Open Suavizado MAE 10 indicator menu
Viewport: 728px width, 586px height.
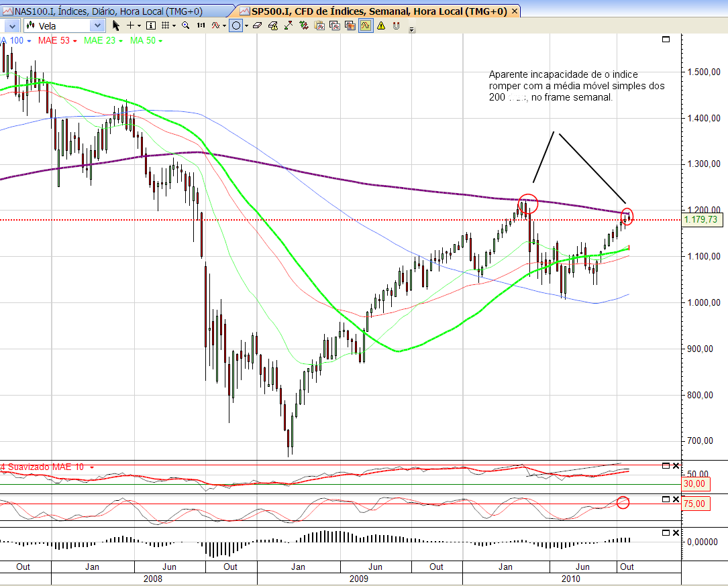(91, 467)
